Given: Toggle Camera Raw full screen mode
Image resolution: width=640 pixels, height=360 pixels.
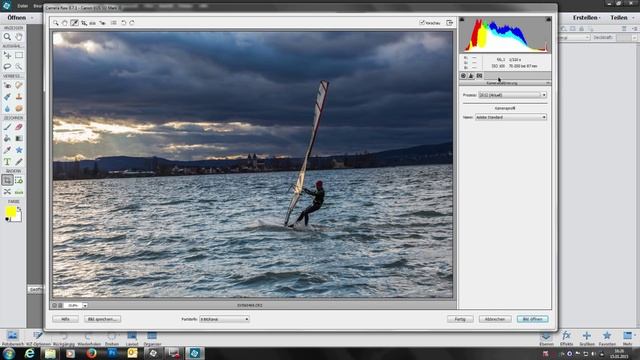Looking at the screenshot, I should 449,23.
